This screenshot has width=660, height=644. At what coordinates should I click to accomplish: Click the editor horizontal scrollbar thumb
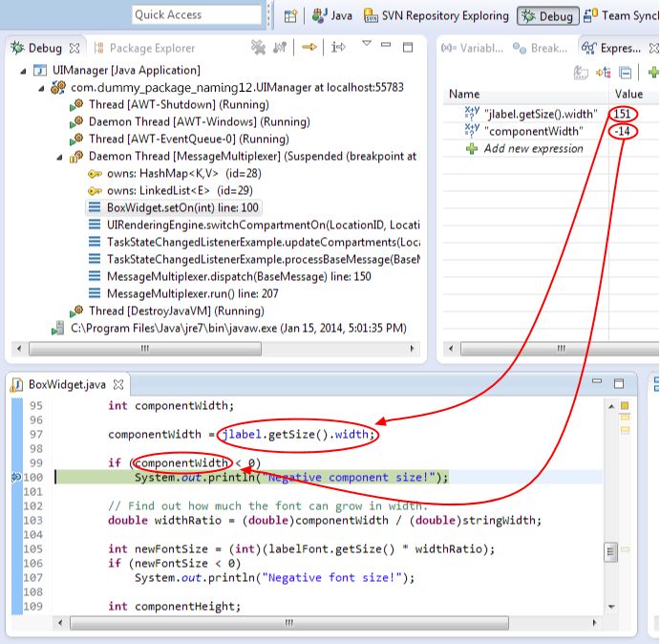click(289, 623)
